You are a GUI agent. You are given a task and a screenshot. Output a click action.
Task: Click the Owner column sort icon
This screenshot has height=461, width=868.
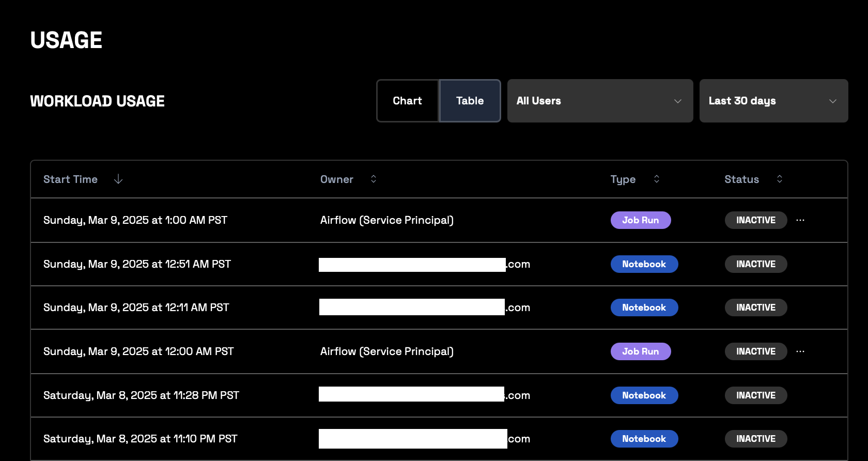[x=374, y=179]
